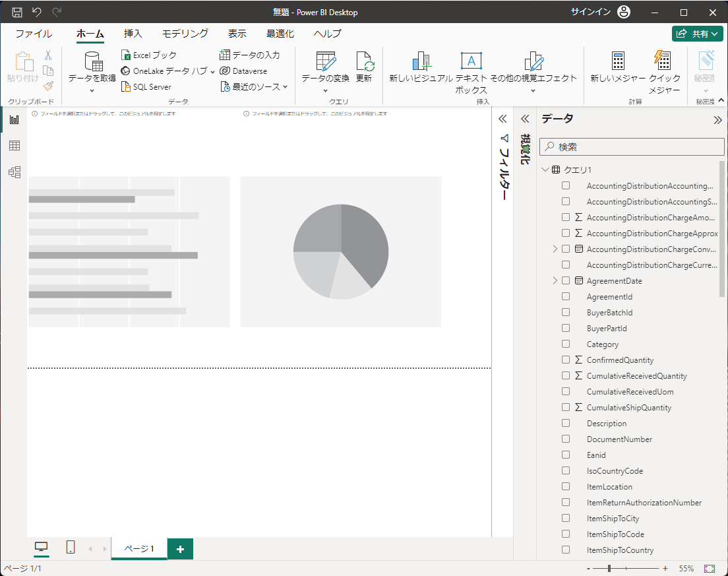This screenshot has width=728, height=576.
Task: Select the Dataverse source
Action: (x=243, y=71)
